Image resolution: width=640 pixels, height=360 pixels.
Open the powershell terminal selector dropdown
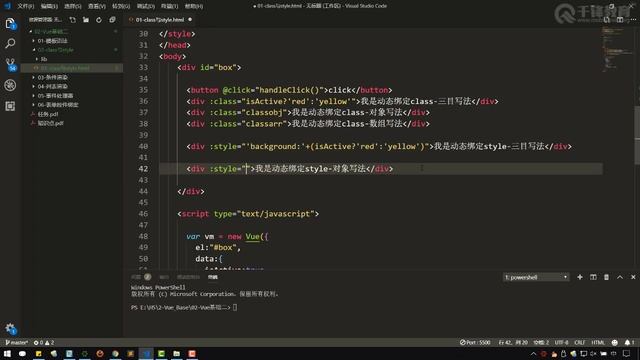click(536, 277)
